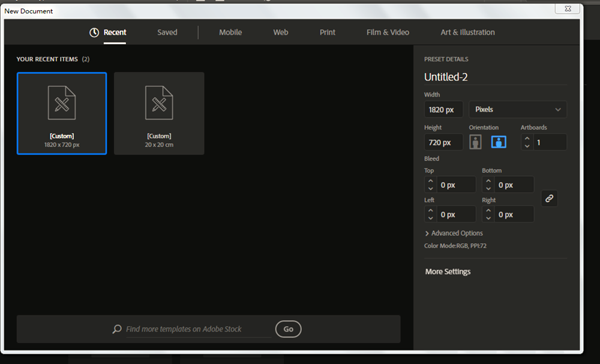The width and height of the screenshot is (600, 364).
Task: Increase Right bleed value
Action: click(488, 211)
